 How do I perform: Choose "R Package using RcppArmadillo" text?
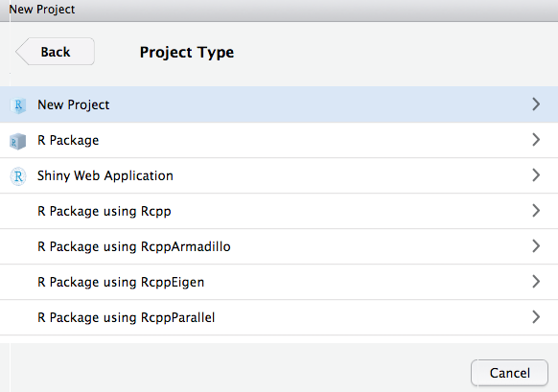134,246
